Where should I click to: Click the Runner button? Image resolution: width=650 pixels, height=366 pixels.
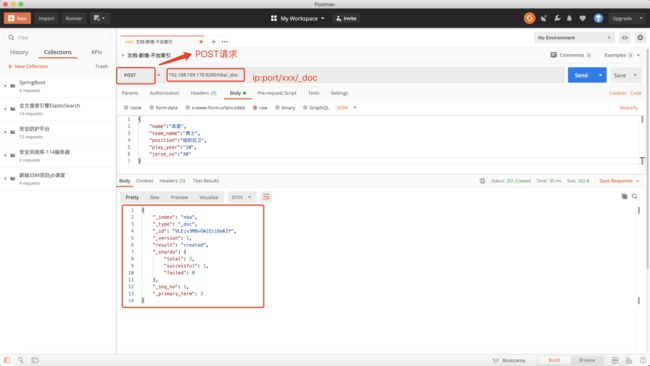74,18
